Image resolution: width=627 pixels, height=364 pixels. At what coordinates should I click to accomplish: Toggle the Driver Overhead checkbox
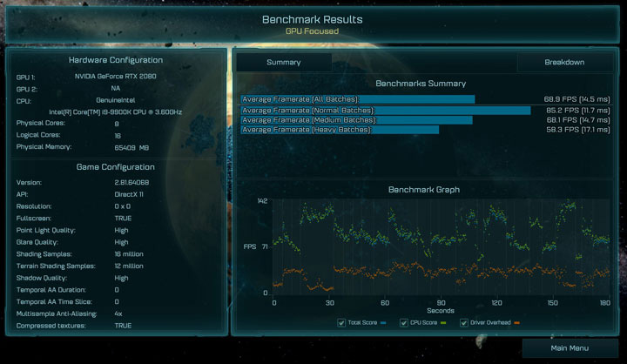pyautogui.click(x=464, y=322)
